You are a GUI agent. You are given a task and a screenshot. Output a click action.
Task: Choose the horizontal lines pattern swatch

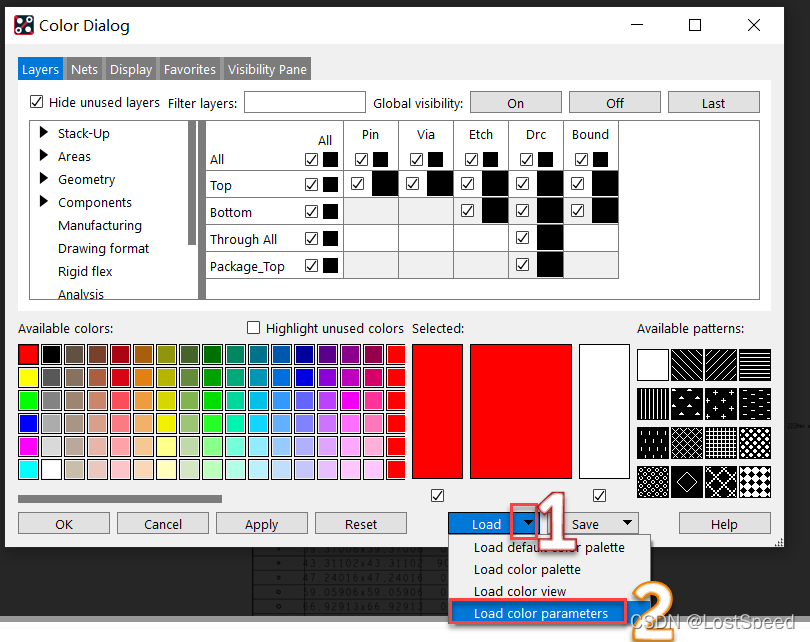coord(755,365)
